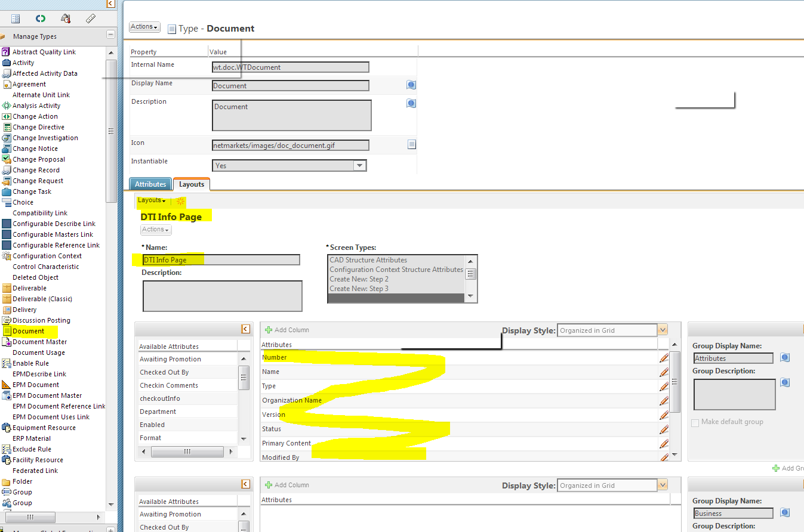Toggle the Make default group checkbox
Viewport: 804px width, 532px height.
tap(695, 422)
